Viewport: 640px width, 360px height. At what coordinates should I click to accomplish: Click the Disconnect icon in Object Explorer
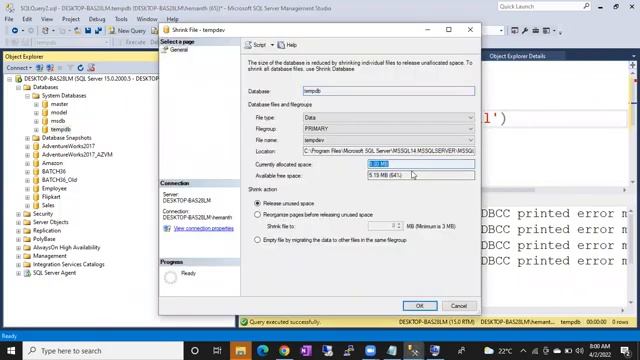50,68
